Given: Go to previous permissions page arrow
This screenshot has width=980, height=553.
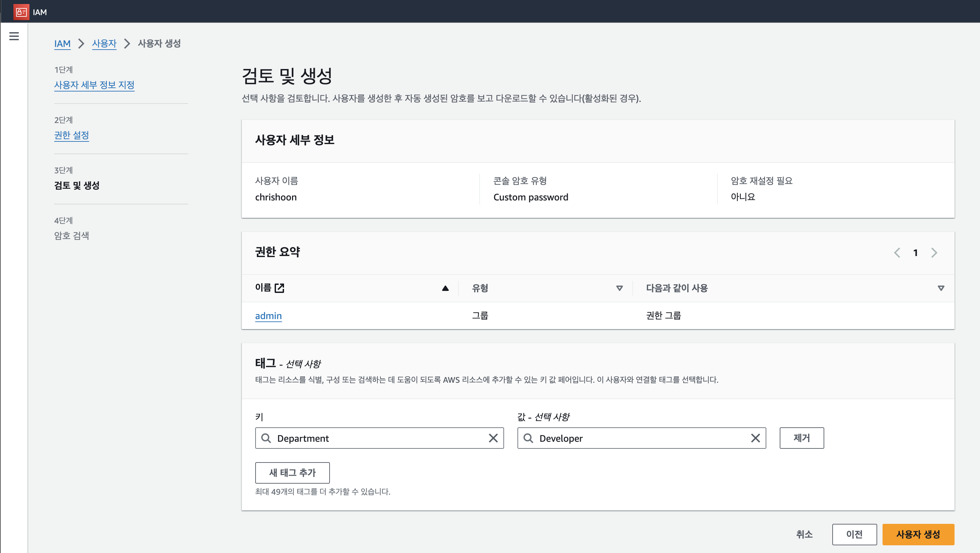Looking at the screenshot, I should (897, 253).
